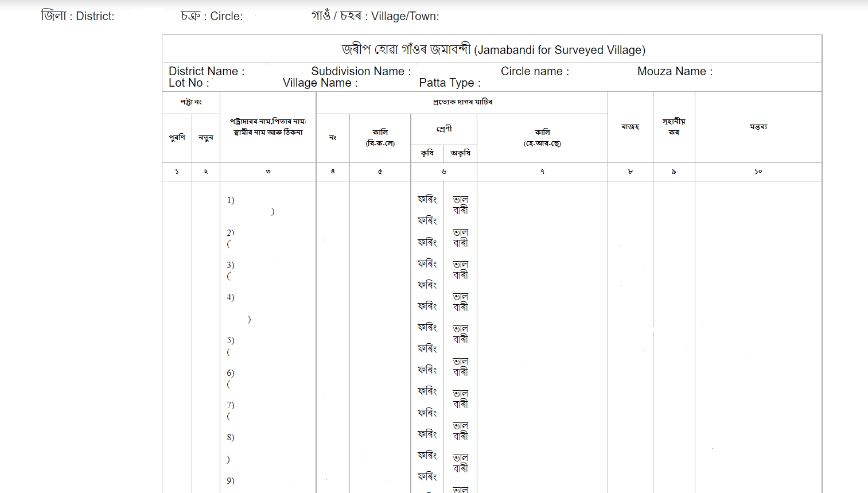Click pattadar entry number '6)'
This screenshot has height=493, width=868.
pyautogui.click(x=231, y=373)
